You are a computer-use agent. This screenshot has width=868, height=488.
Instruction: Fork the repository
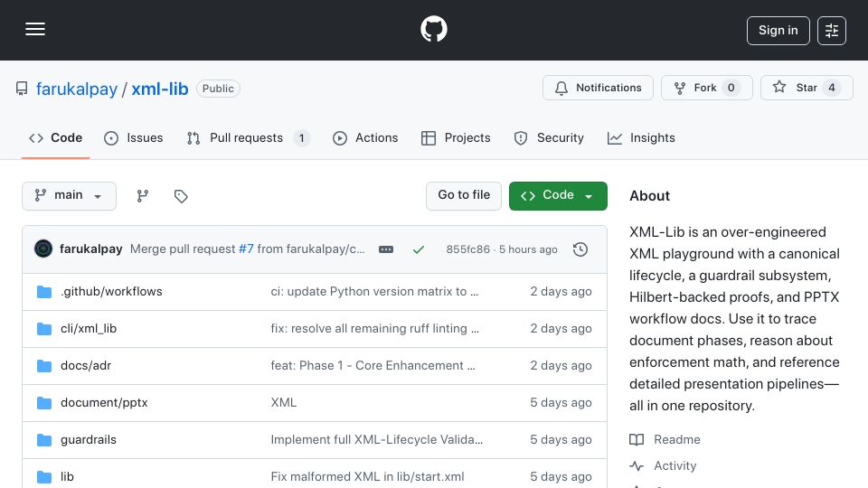tap(706, 88)
